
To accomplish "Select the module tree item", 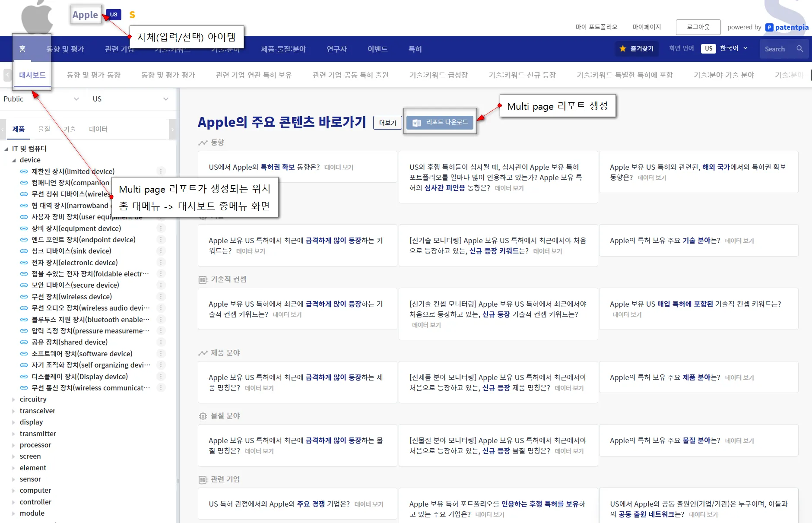I will (32, 513).
